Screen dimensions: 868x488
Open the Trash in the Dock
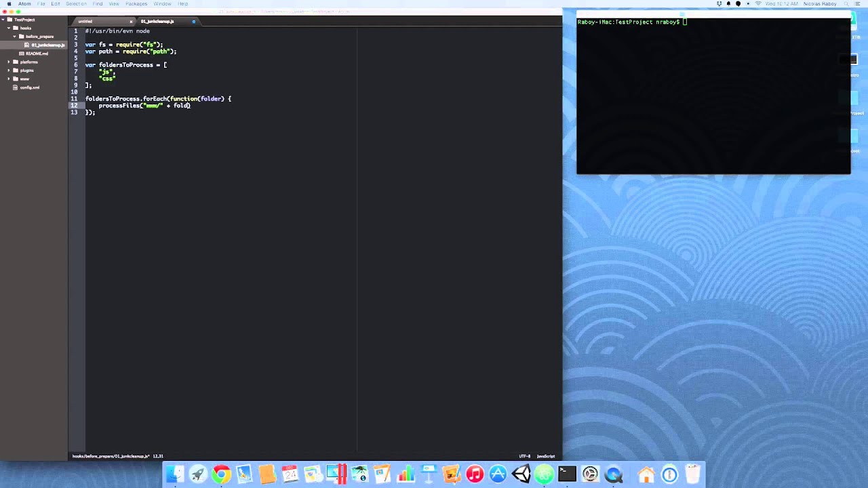692,474
